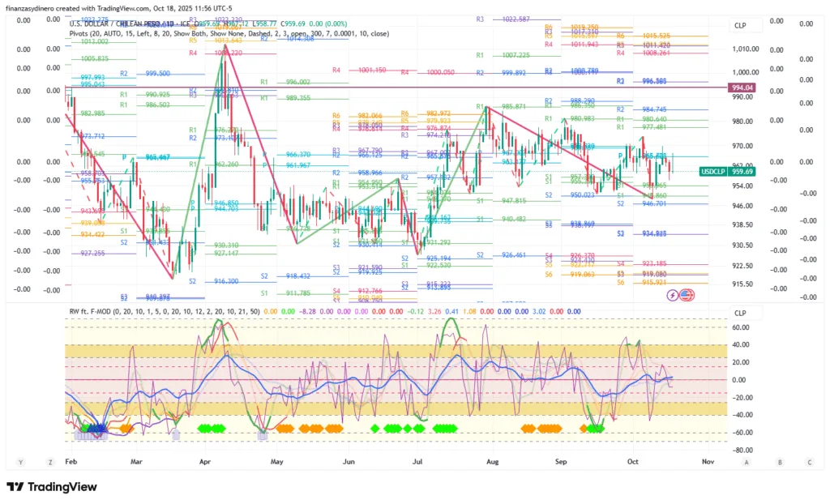Click the USDCLP 959.69 price label
The height and width of the screenshot is (504, 830).
tap(728, 172)
